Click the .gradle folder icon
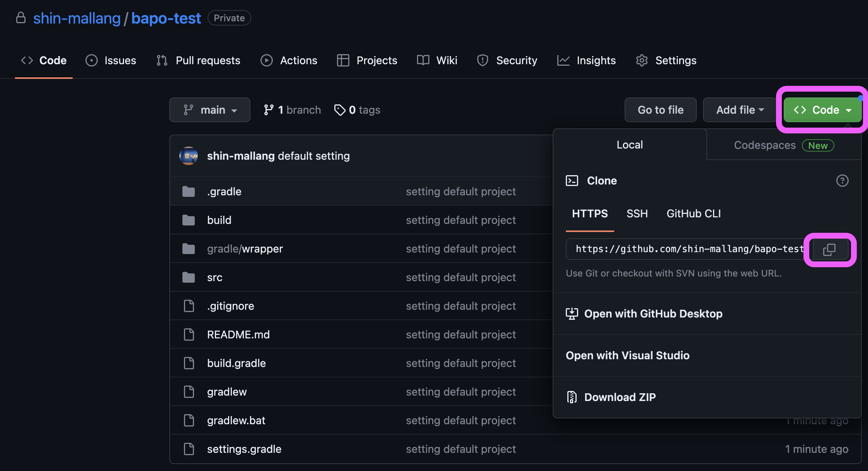Image resolution: width=868 pixels, height=471 pixels. pyautogui.click(x=189, y=191)
